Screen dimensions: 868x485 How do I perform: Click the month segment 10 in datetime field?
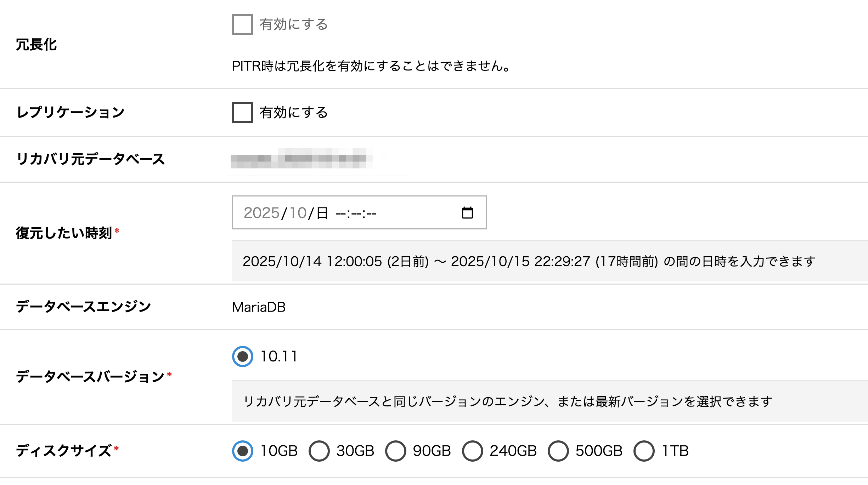click(298, 213)
